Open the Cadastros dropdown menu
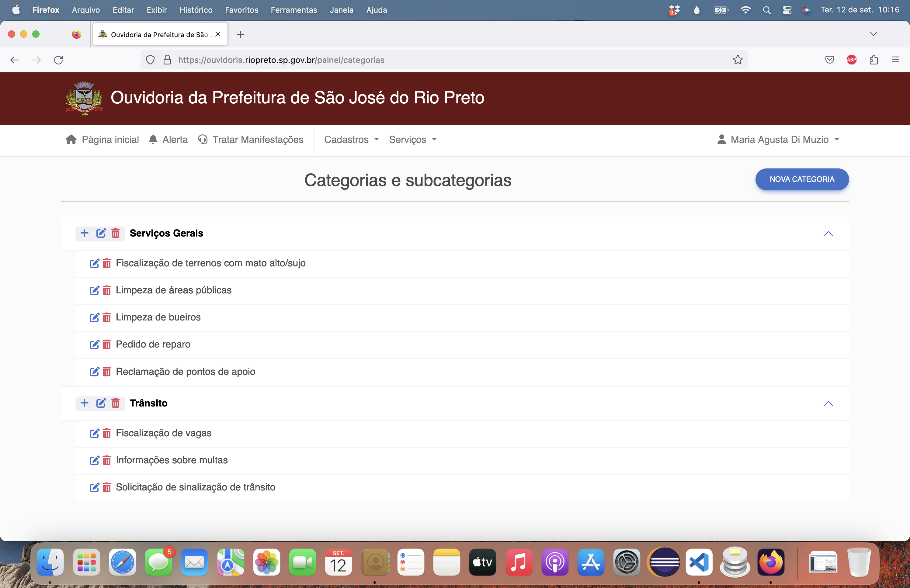The image size is (910, 588). tap(351, 139)
